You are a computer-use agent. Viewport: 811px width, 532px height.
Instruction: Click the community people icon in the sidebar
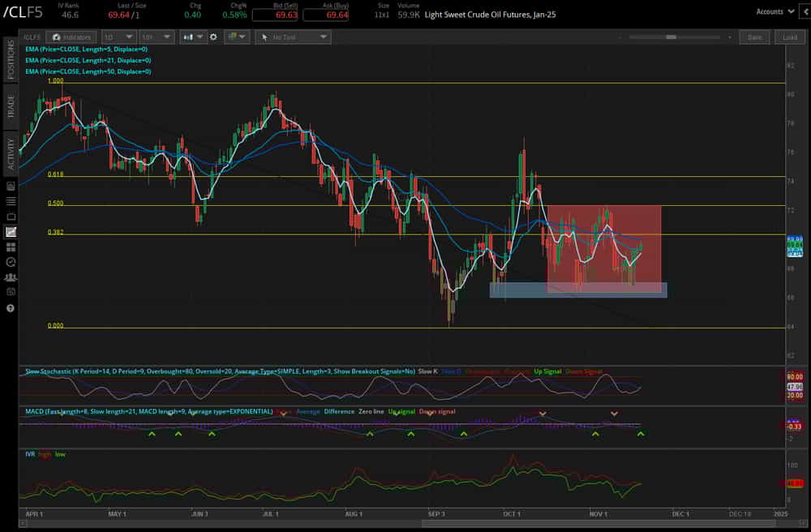click(x=10, y=277)
